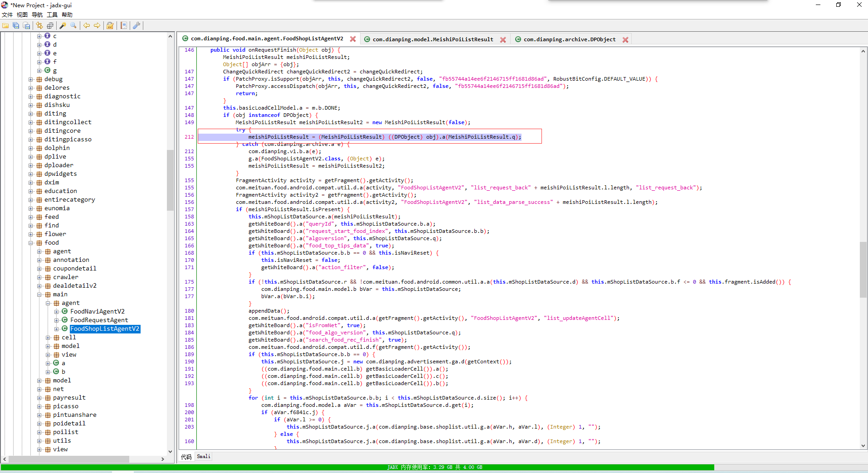Select the ditingpicasso package in tree
This screenshot has width=868, height=473.
click(68, 140)
